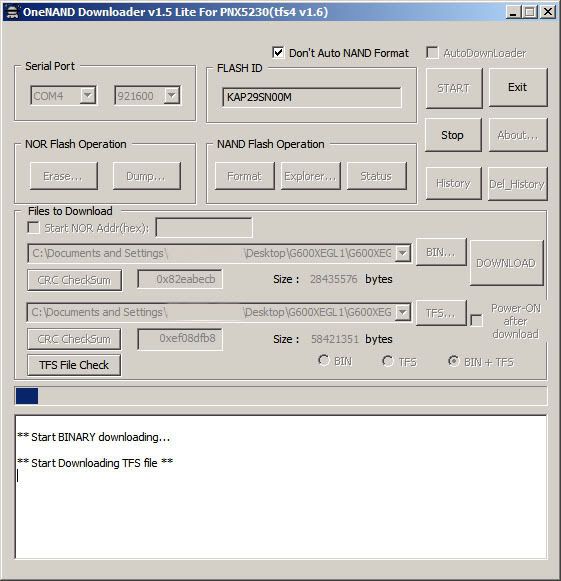Uncheck Don't Auto NAND Format

(x=278, y=53)
